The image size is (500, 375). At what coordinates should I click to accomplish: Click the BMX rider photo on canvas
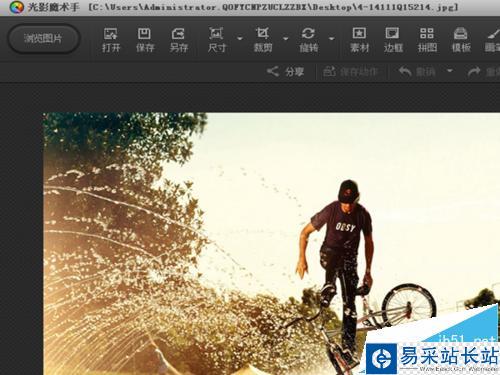point(271,244)
